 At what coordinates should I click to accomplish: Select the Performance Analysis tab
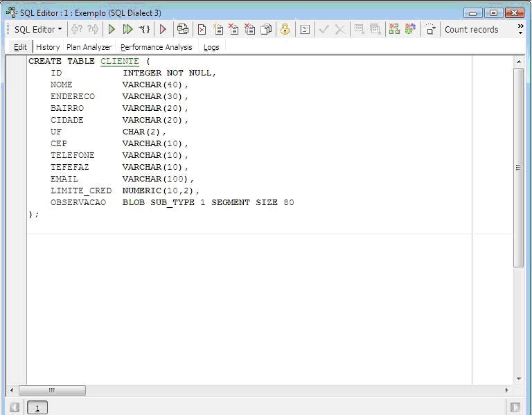pos(156,47)
